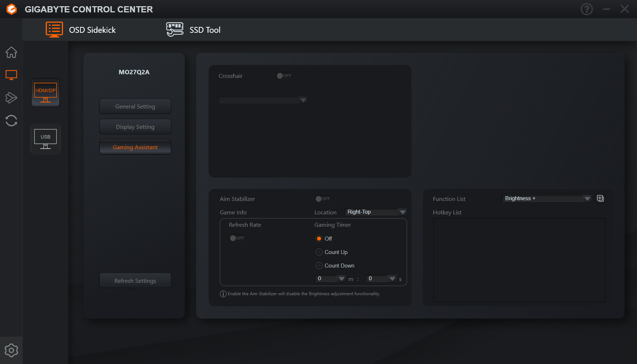
Task: Click the OSD Sidekick list icon
Action: [x=54, y=29]
